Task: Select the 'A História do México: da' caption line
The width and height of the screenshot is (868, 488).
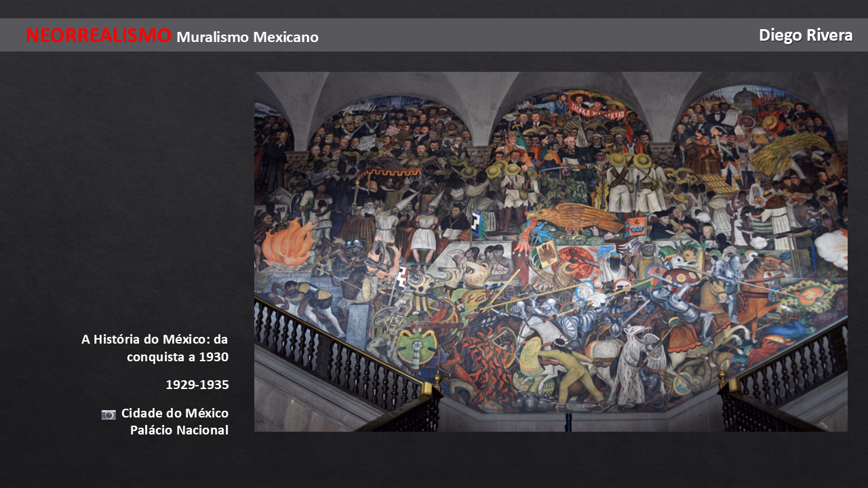Action: point(155,339)
